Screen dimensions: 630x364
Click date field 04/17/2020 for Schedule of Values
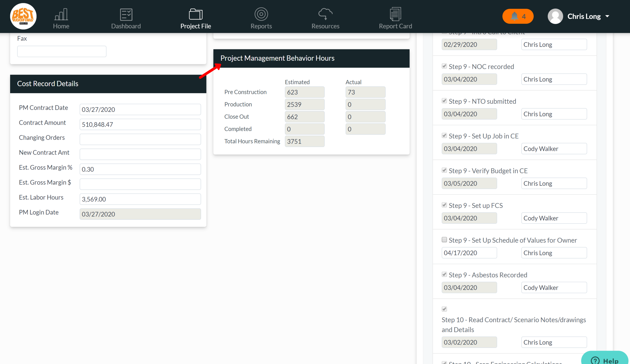click(469, 253)
